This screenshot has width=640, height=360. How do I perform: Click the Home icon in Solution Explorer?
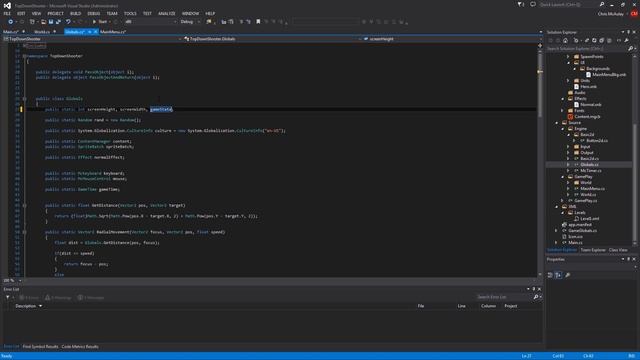[565, 40]
